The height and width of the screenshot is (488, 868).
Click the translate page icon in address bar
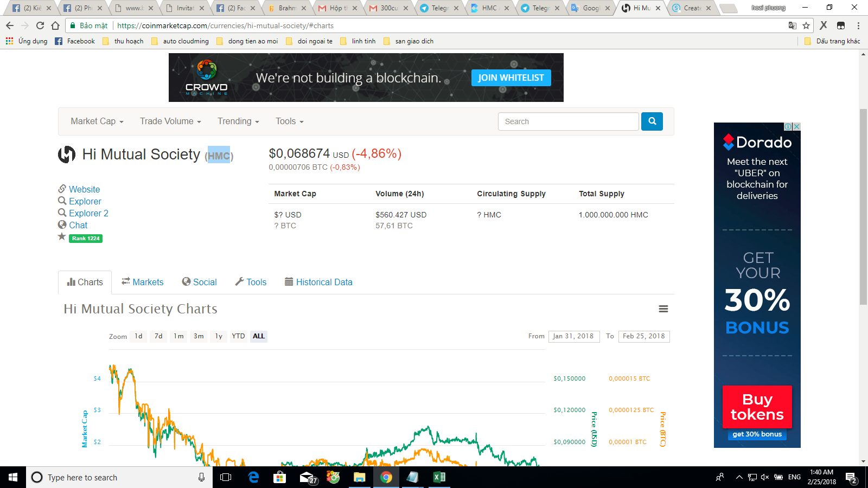pyautogui.click(x=793, y=25)
